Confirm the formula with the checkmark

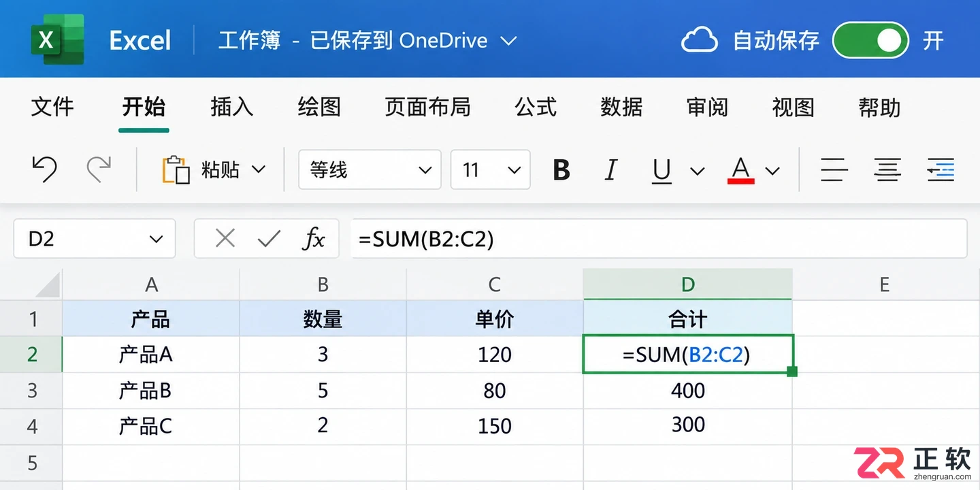pos(269,238)
